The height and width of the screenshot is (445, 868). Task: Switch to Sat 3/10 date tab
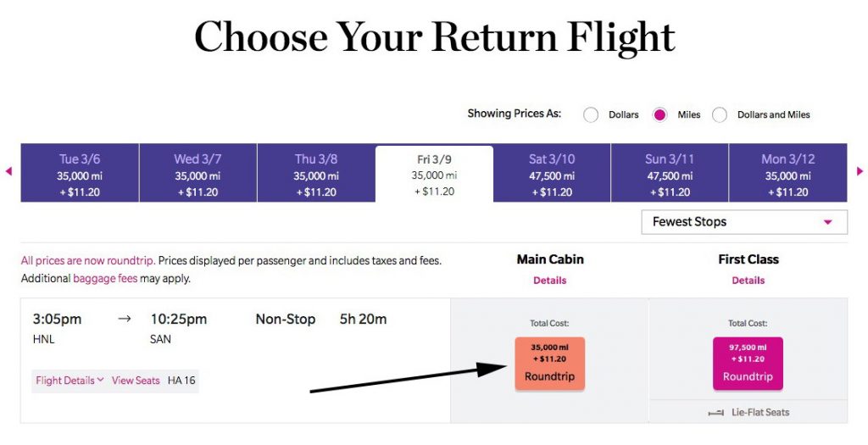[x=552, y=173]
